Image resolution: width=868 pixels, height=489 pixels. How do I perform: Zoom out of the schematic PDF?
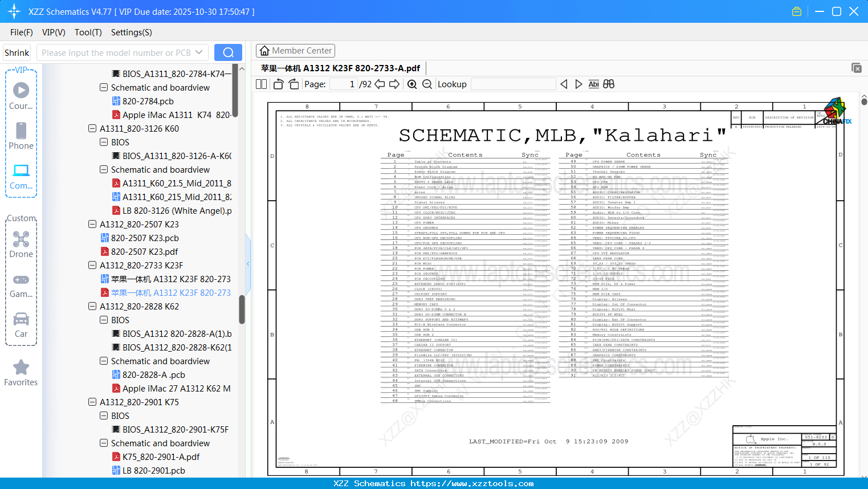(x=427, y=84)
